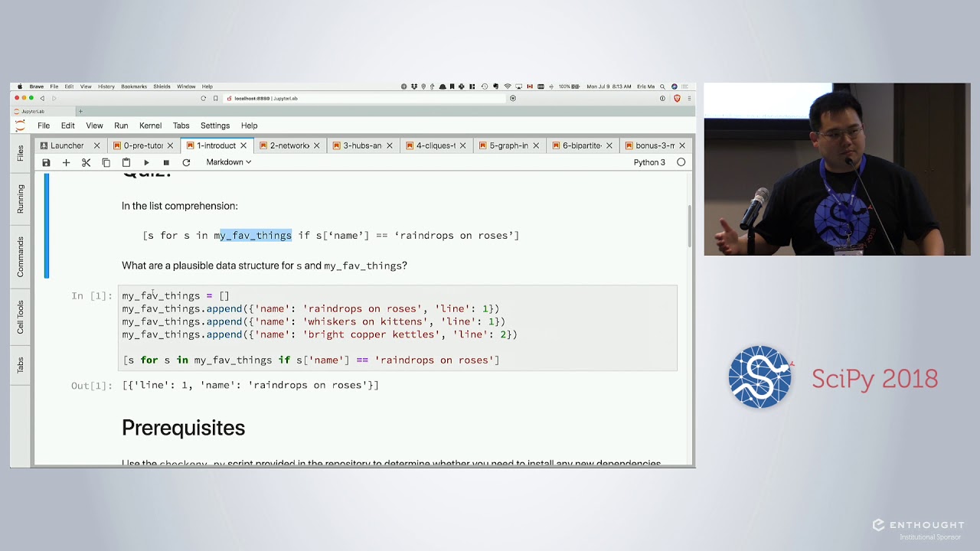Close the 3-hubs-an tab

point(390,145)
